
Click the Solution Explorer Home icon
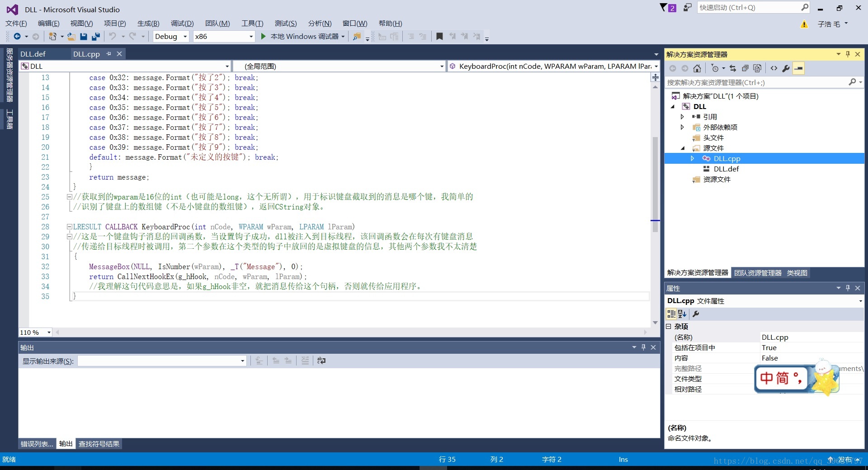697,68
